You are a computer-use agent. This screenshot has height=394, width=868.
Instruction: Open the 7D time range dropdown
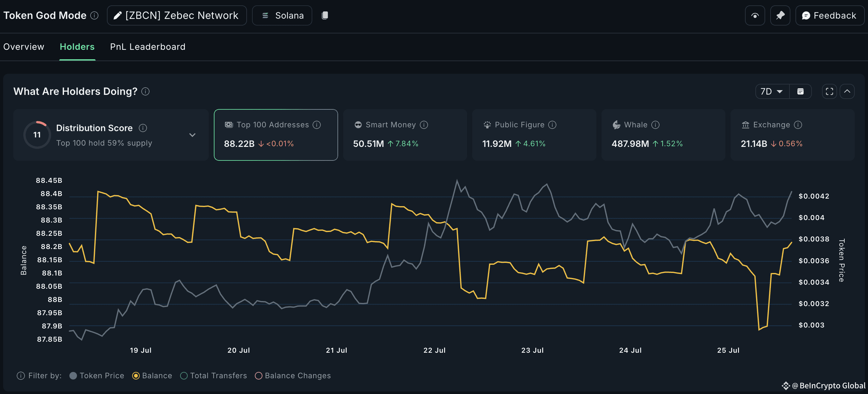(772, 92)
